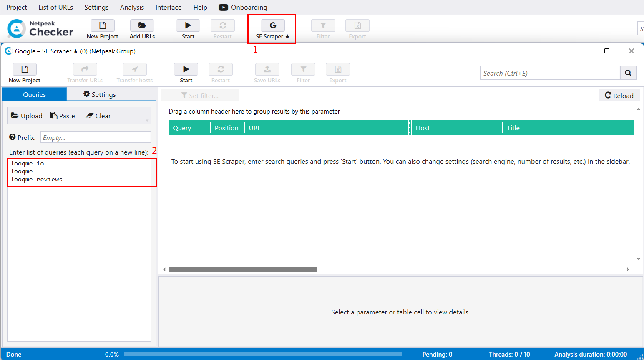Sort by the Position column header
The height and width of the screenshot is (360, 644).
pos(227,128)
